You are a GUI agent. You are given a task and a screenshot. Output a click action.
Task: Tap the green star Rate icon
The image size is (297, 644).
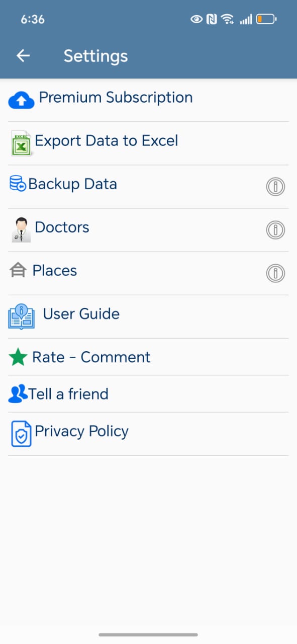(x=18, y=357)
